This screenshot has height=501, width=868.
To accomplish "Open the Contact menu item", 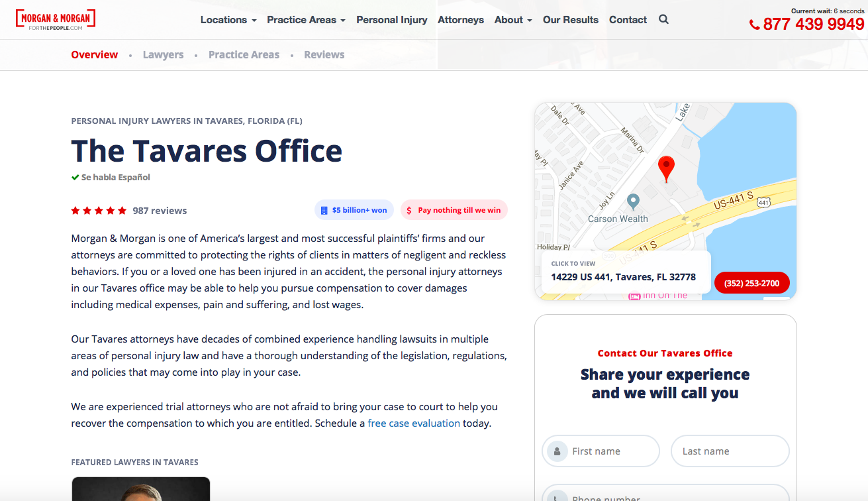I will pyautogui.click(x=628, y=20).
